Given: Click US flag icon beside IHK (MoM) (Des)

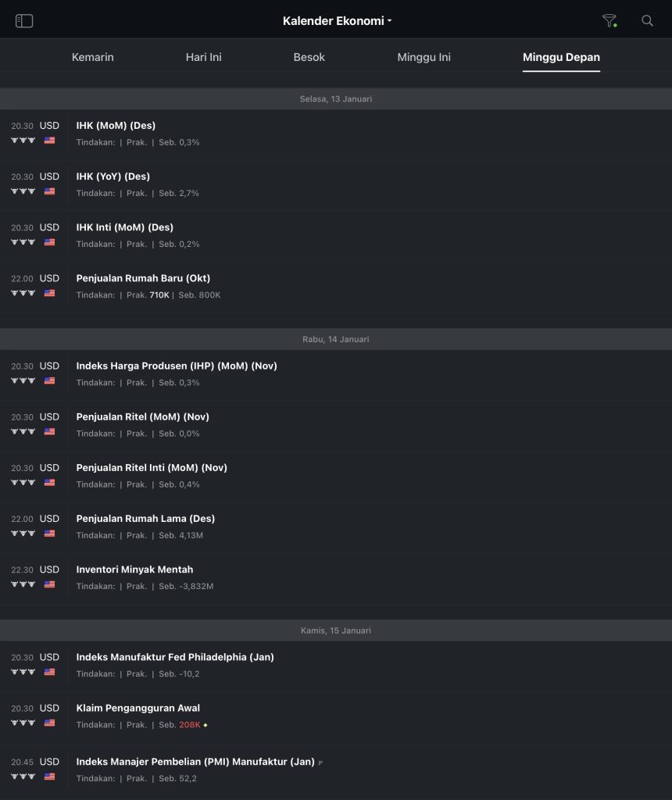Looking at the screenshot, I should [x=50, y=141].
